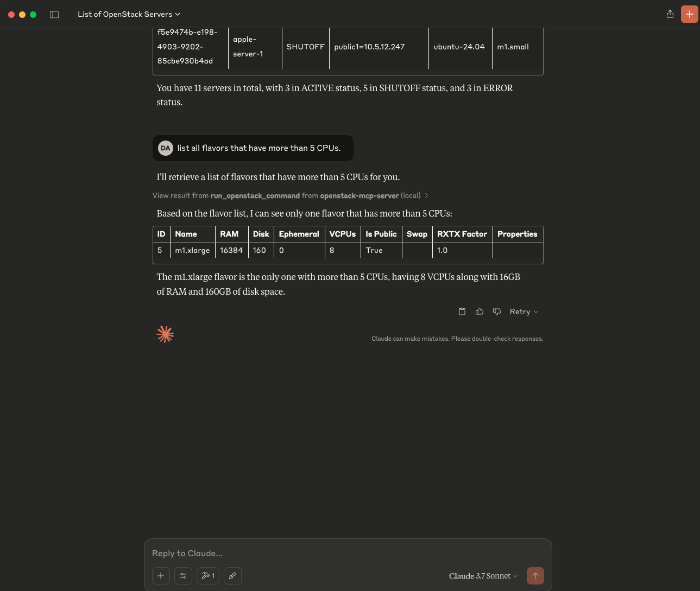Click the share conversation icon
The width and height of the screenshot is (700, 591).
pos(670,14)
